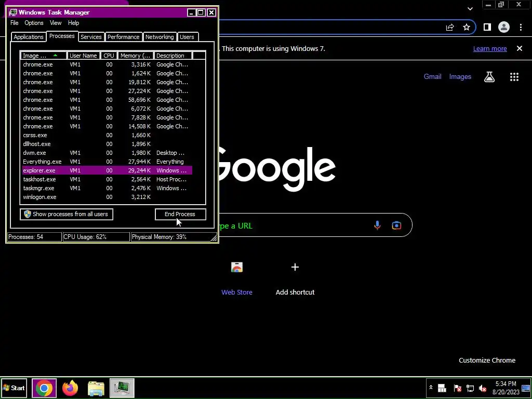Image resolution: width=532 pixels, height=399 pixels.
Task: Open the file explorer folder icon in taskbar
Action: coord(96,388)
